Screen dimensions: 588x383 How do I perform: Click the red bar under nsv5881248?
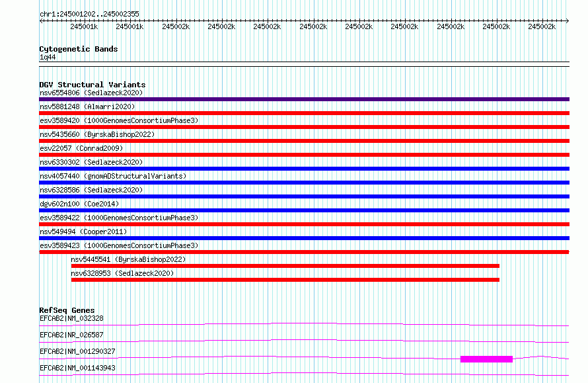pyautogui.click(x=304, y=113)
